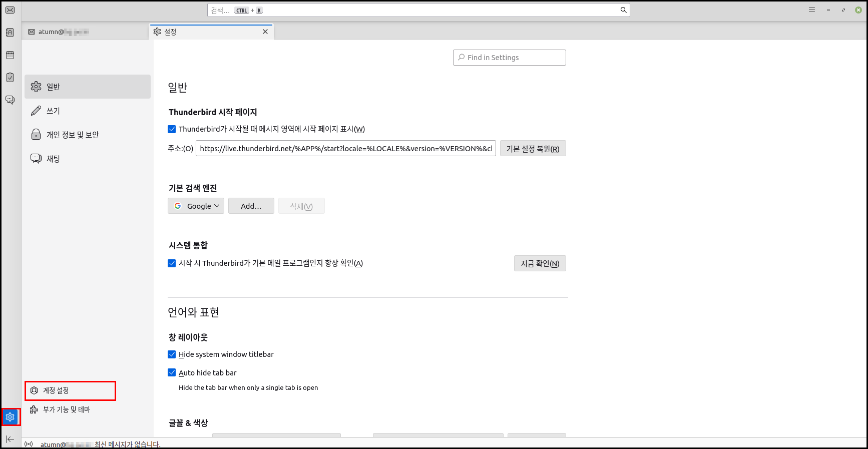Click the account icon beside 계정 설정

click(x=34, y=390)
